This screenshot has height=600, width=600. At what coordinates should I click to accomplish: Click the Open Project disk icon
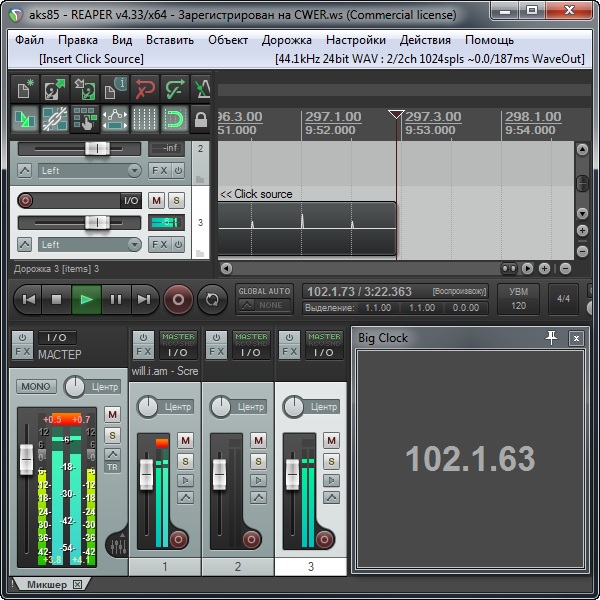coord(55,90)
